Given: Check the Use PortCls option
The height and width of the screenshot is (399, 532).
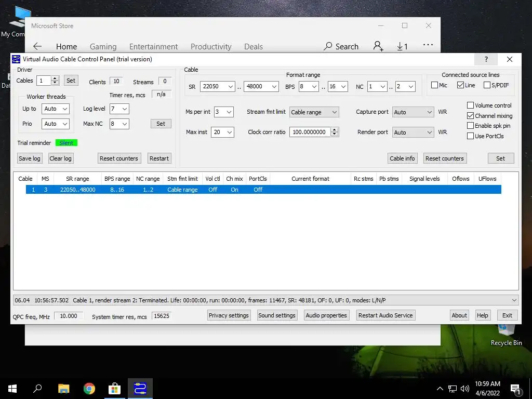Looking at the screenshot, I should tap(470, 136).
